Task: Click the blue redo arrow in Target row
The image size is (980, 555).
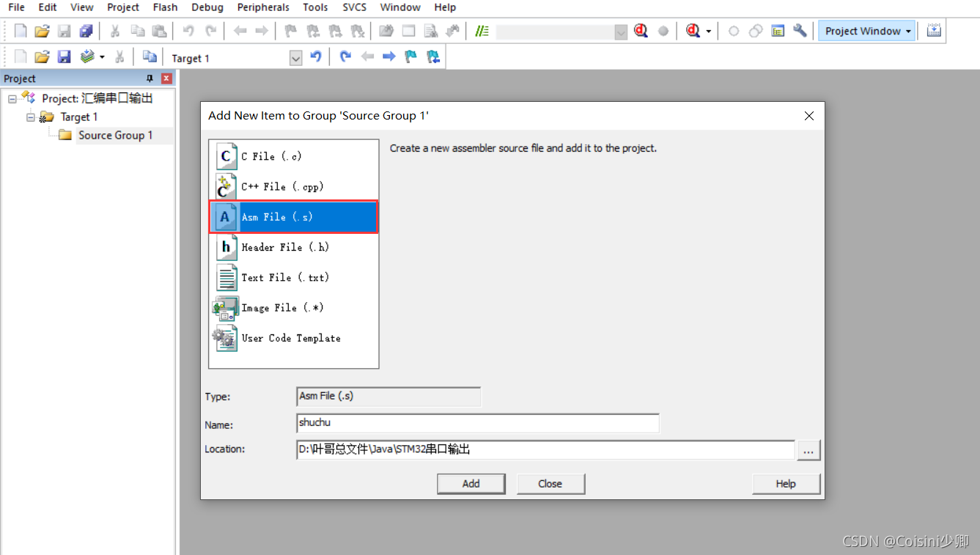Action: [346, 57]
